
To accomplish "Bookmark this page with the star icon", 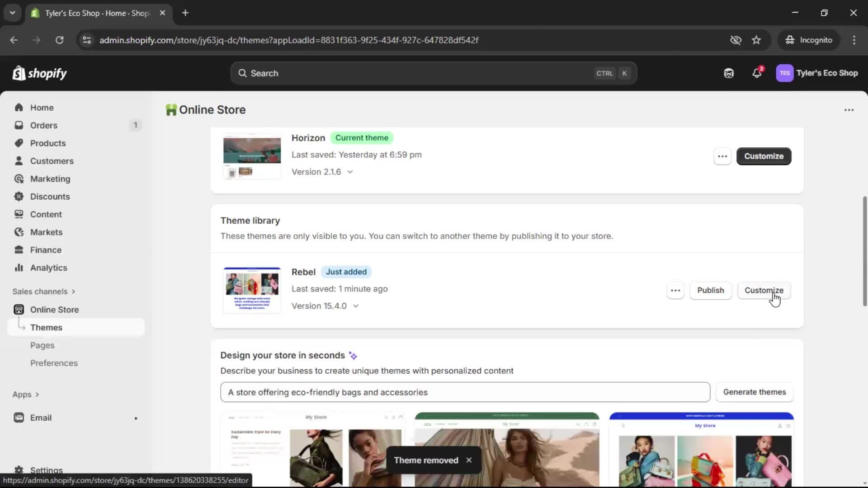I will click(756, 40).
